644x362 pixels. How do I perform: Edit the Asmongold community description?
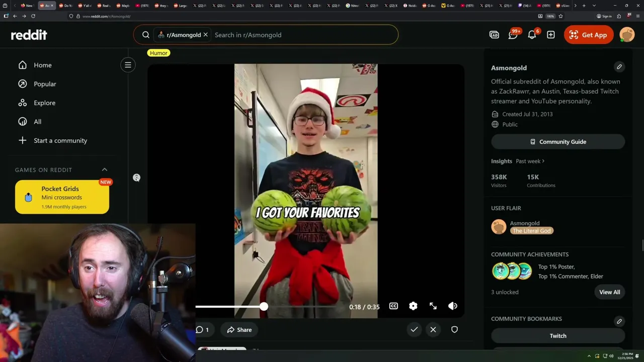click(619, 67)
